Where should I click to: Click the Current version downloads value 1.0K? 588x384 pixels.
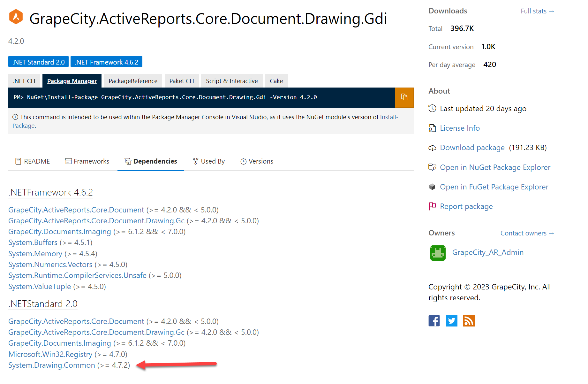[x=488, y=47]
